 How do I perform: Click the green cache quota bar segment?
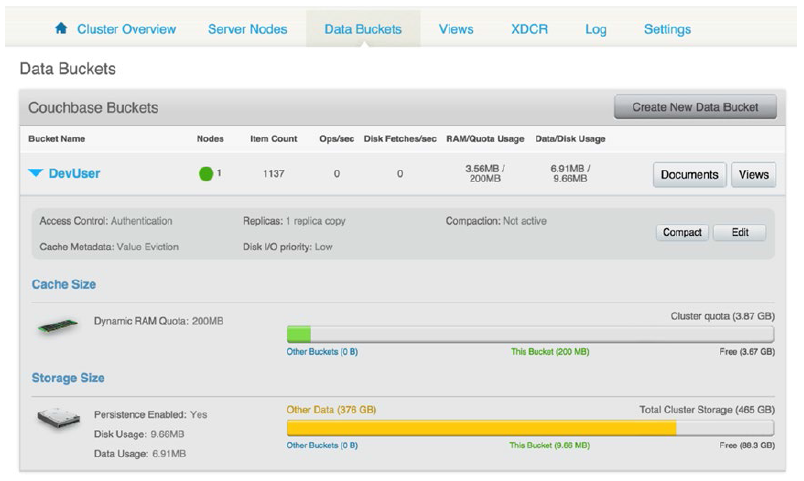(299, 334)
